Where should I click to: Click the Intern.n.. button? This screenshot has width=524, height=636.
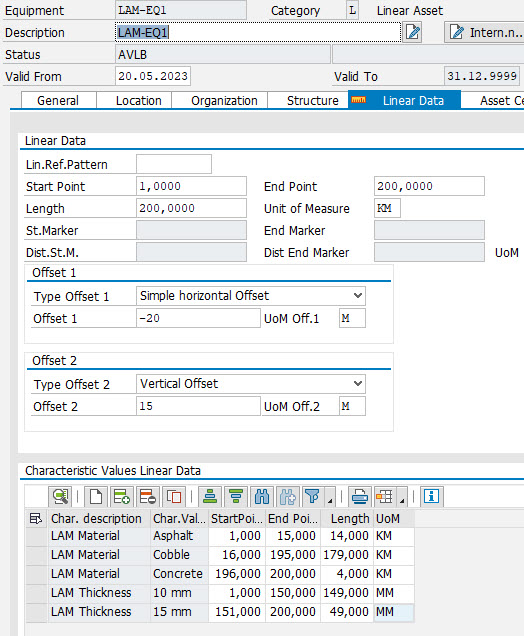tap(485, 32)
